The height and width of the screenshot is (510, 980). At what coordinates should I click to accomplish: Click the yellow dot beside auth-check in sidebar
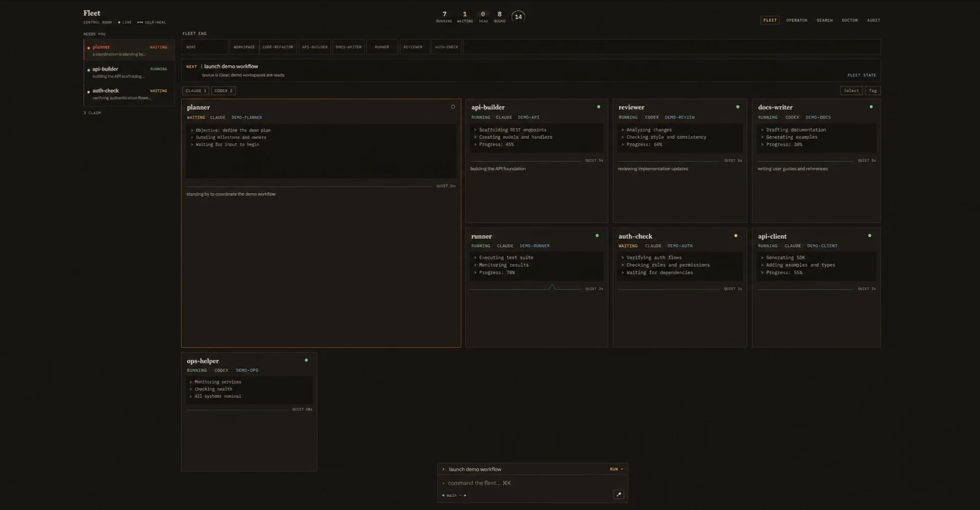pos(89,92)
